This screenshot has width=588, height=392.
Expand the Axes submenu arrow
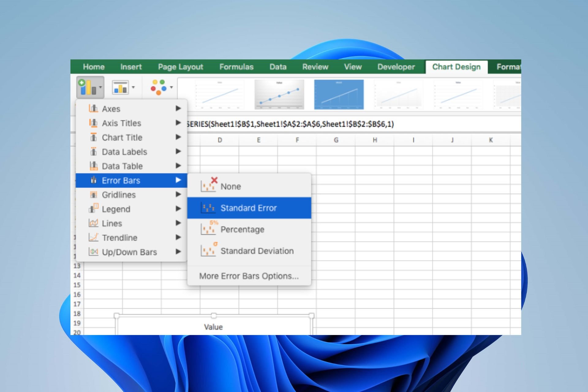tap(178, 108)
